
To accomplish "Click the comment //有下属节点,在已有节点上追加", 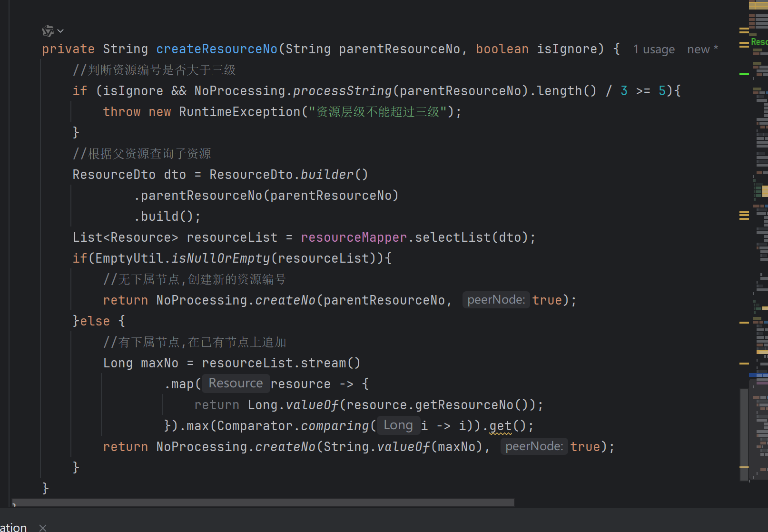I will pos(195,342).
